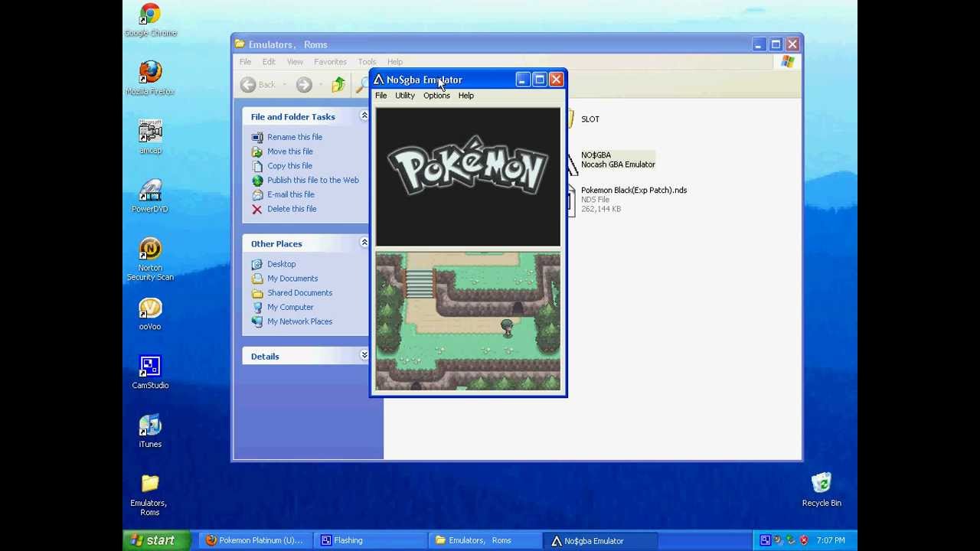Click the system tray clock
980x551 pixels.
[x=831, y=540]
